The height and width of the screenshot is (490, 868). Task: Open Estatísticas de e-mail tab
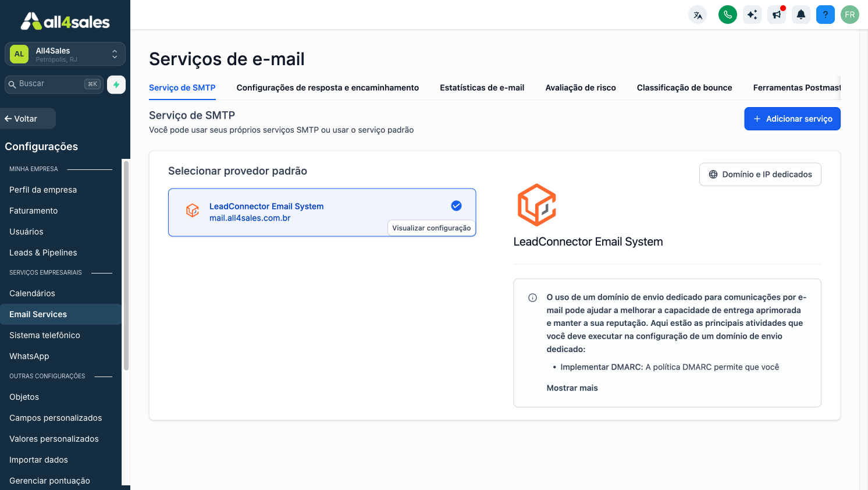click(482, 88)
